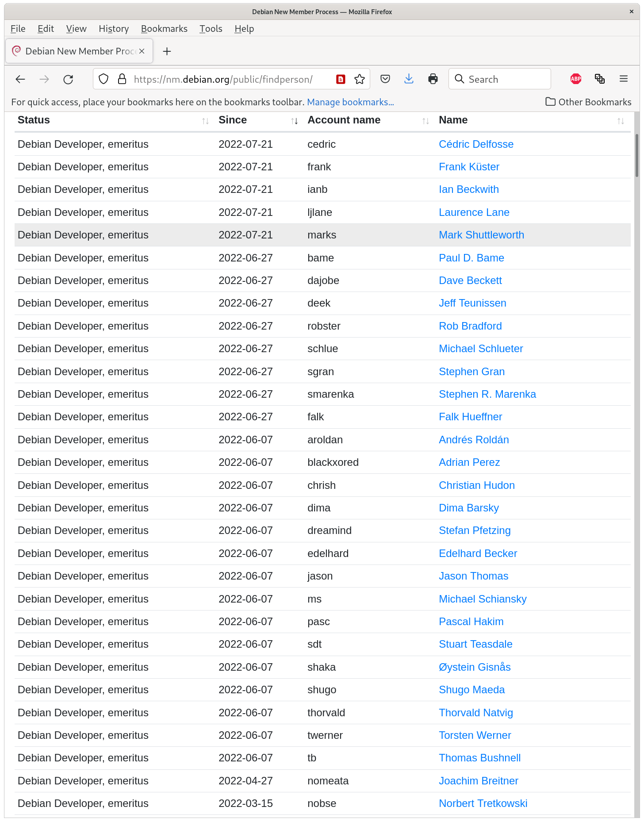The width and height of the screenshot is (644, 822).
Task: Open Stephen R. Marenka's profile
Action: tap(487, 394)
